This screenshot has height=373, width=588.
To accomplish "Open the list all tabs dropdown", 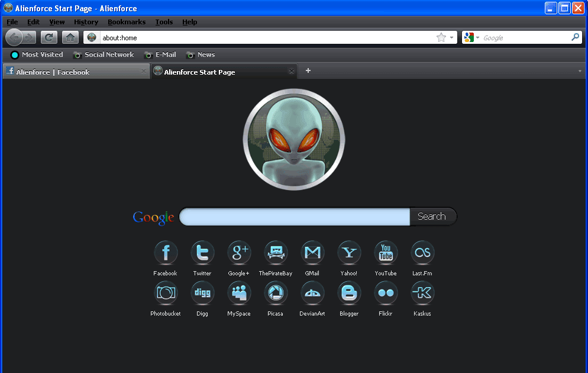I will tap(580, 71).
